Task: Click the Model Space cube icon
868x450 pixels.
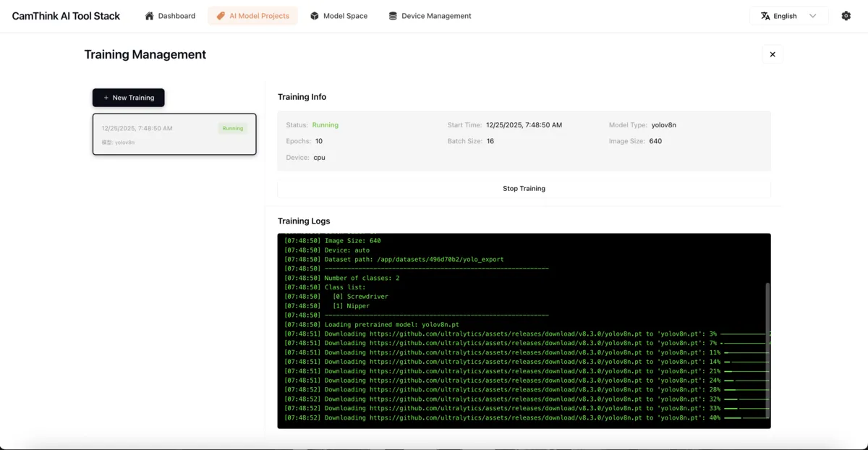Action: (315, 16)
